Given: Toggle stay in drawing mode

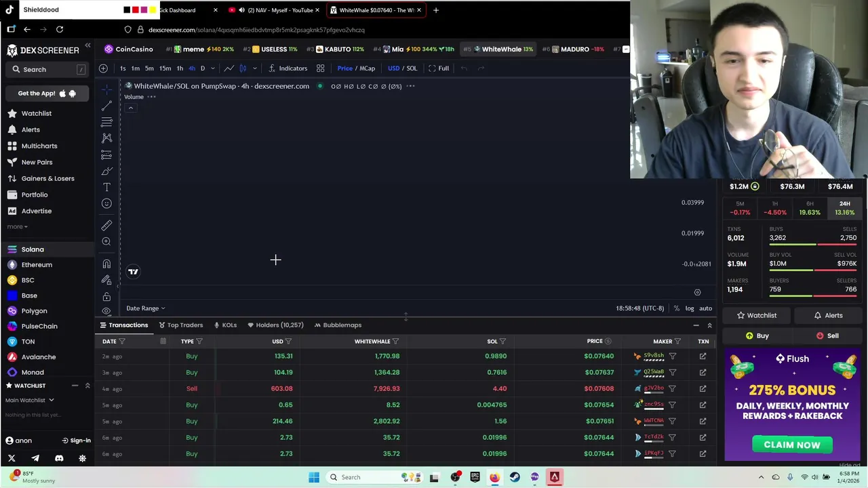Looking at the screenshot, I should pos(106,280).
